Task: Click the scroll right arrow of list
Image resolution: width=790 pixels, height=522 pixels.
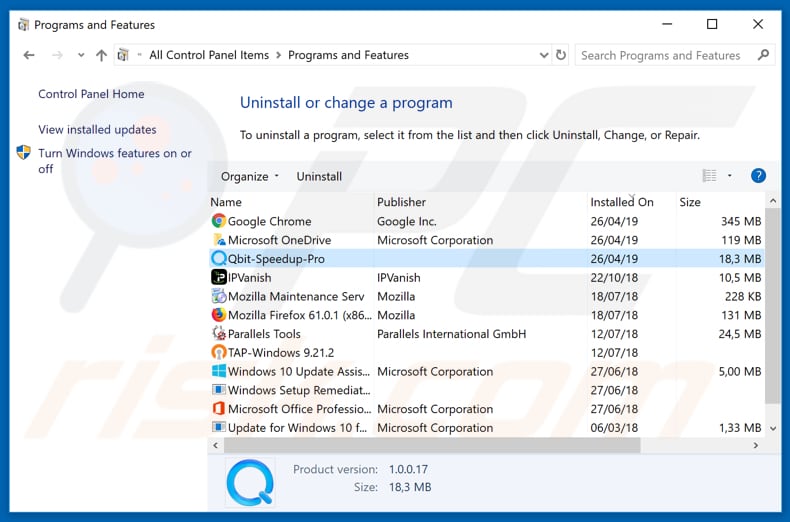Action: (x=755, y=445)
